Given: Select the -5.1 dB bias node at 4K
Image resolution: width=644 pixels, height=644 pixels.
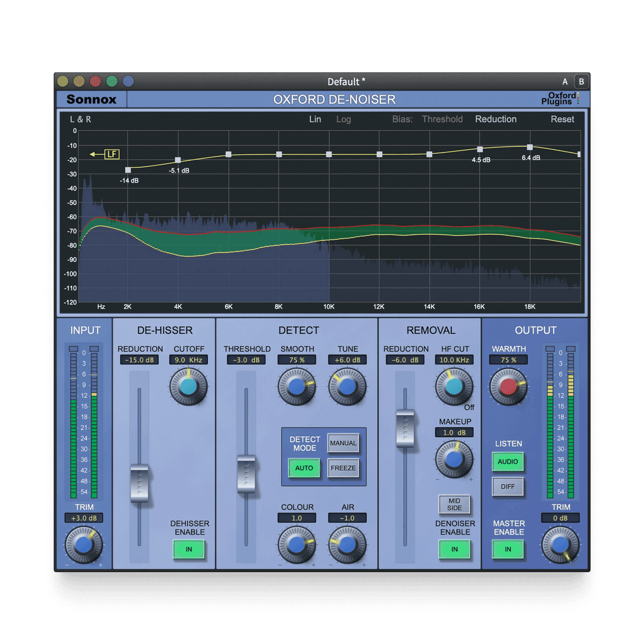Looking at the screenshot, I should tap(178, 160).
